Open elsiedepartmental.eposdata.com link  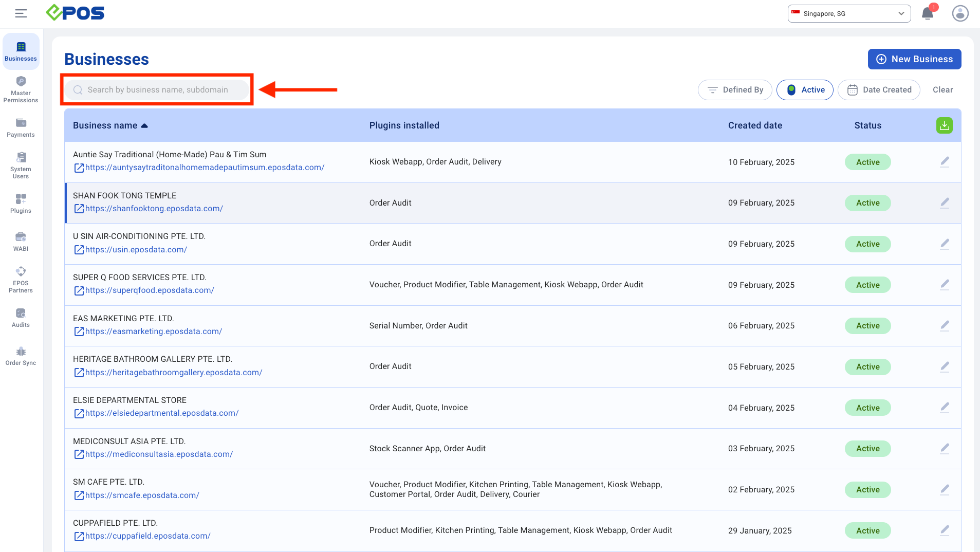162,413
